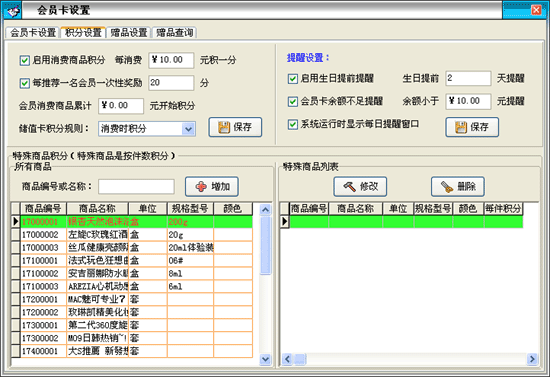Click the app icon in title bar
The width and height of the screenshot is (550, 377).
(x=12, y=11)
